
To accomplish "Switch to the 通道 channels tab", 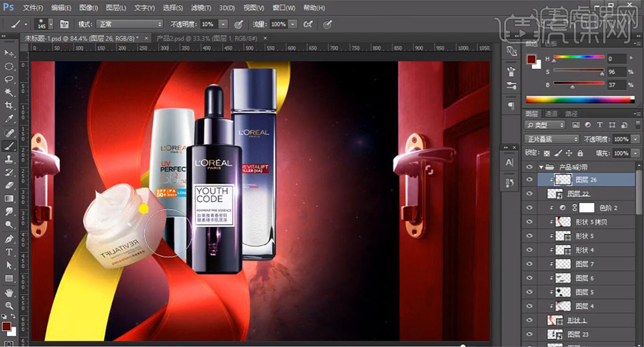I will point(551,114).
